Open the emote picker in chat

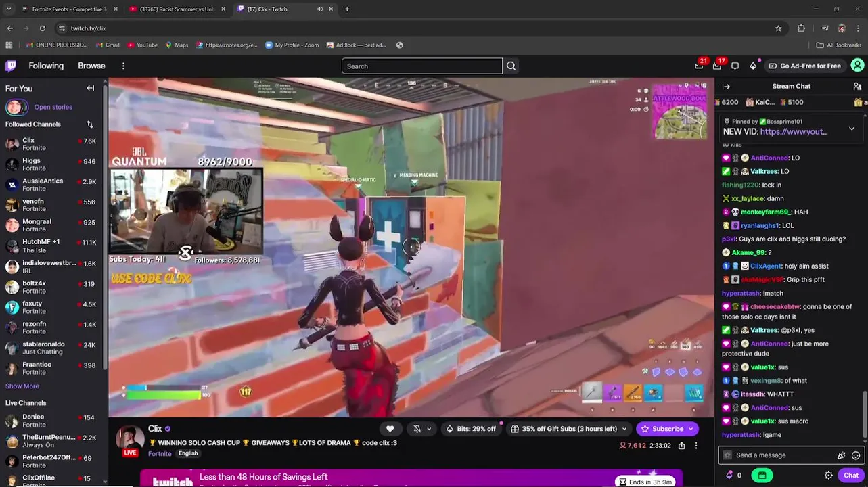pyautogui.click(x=856, y=455)
